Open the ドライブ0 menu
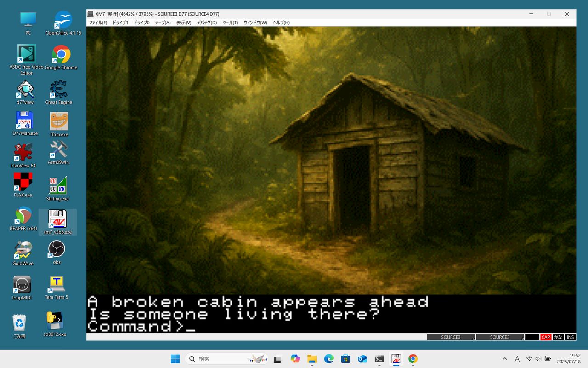This screenshot has height=368, width=588. point(141,23)
